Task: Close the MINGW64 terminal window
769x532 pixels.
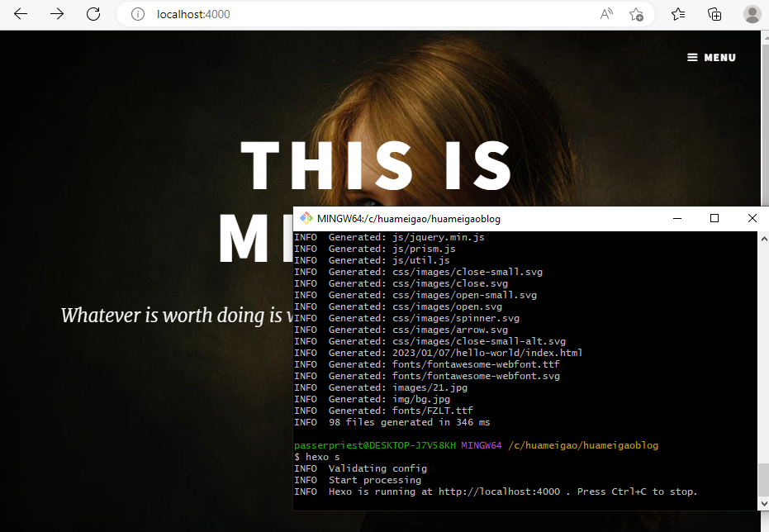Action: pos(752,218)
